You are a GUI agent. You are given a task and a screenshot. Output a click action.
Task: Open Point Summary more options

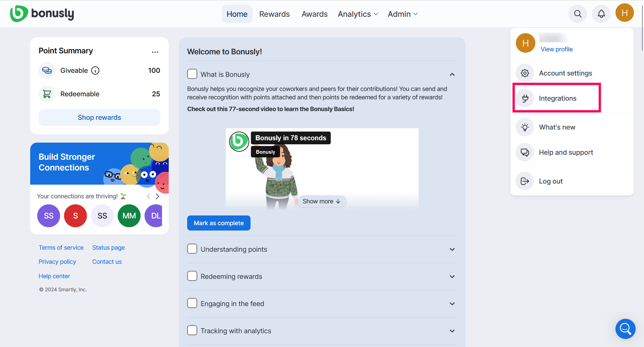[155, 52]
